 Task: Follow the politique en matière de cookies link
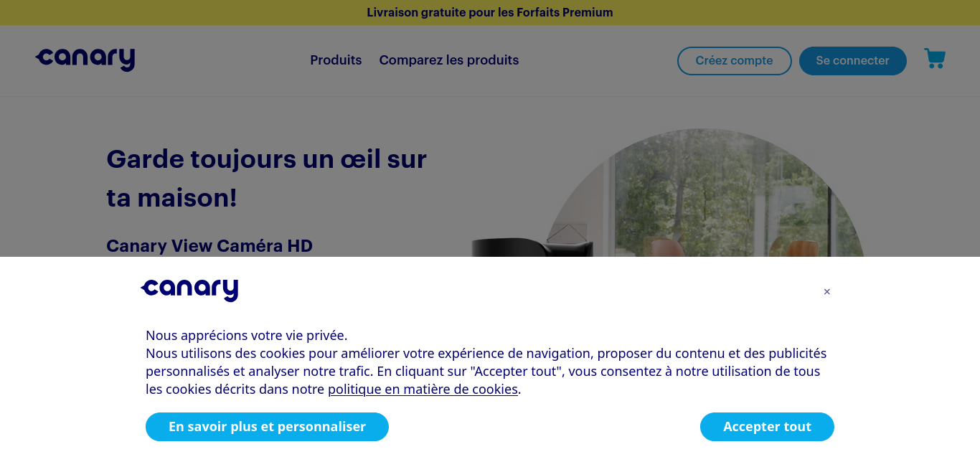point(423,389)
